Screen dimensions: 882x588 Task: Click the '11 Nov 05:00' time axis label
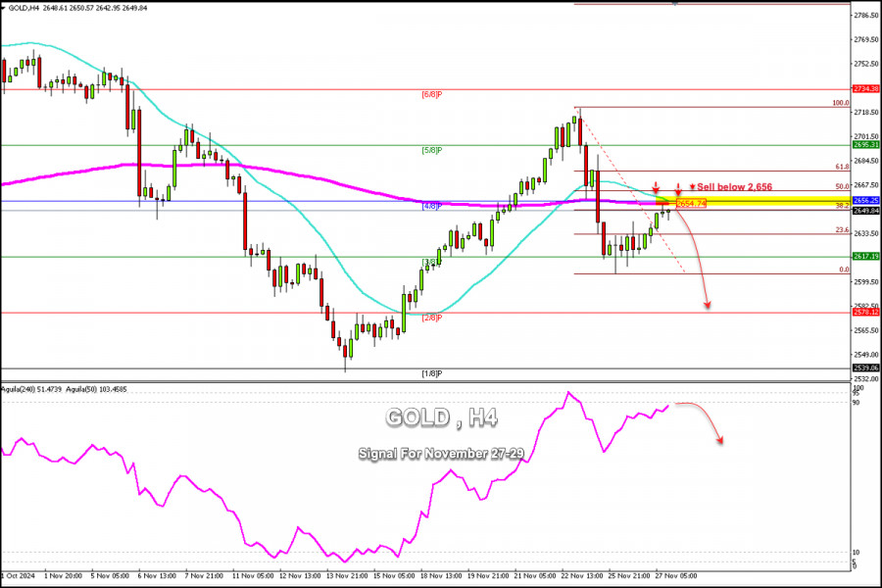point(253,575)
